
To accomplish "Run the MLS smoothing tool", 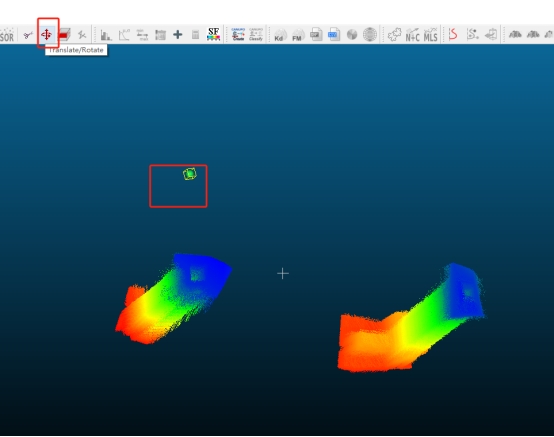I will pyautogui.click(x=431, y=35).
